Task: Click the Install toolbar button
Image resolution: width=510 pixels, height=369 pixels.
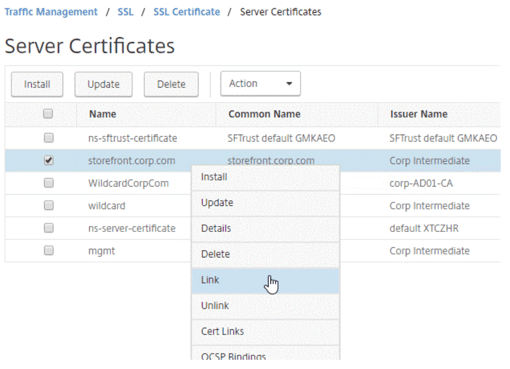Action: pos(37,84)
